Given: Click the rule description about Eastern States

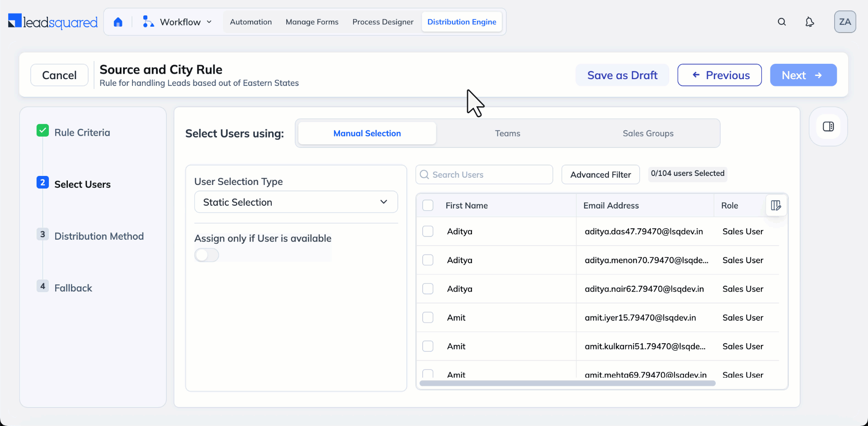Looking at the screenshot, I should (199, 83).
